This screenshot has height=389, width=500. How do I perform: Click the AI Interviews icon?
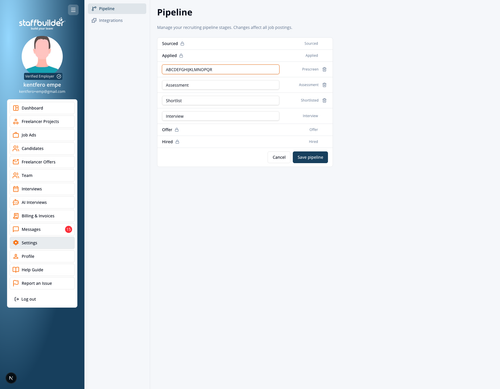[x=16, y=202]
